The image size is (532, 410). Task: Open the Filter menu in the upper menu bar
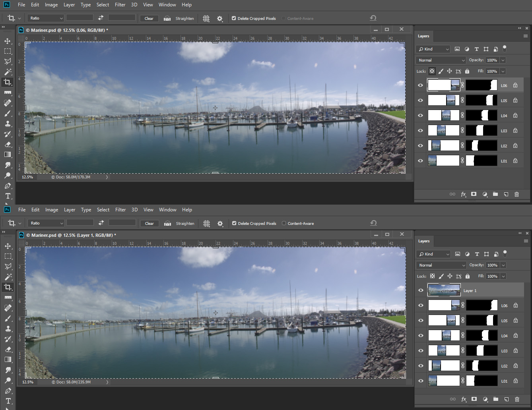click(120, 5)
